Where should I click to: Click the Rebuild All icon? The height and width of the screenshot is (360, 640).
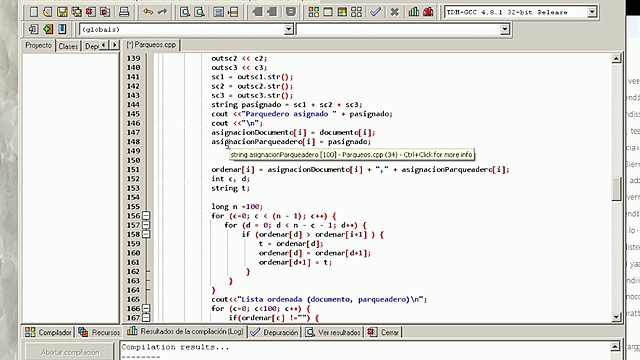(356, 12)
